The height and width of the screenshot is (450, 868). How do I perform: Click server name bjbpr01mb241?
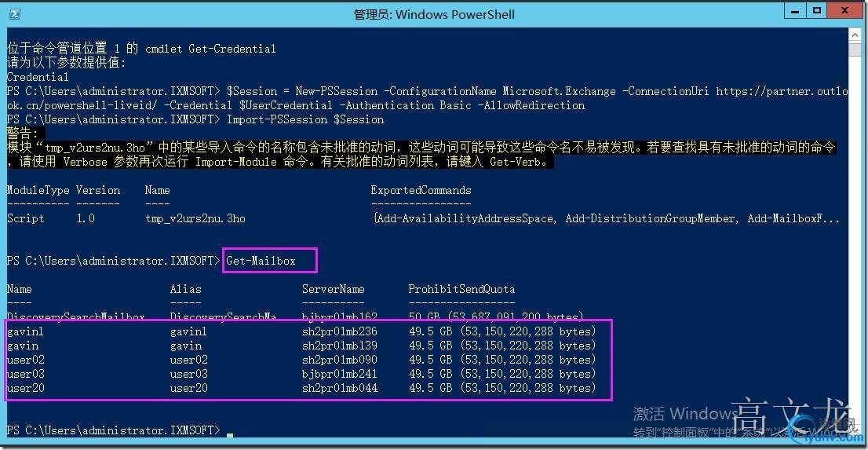click(x=339, y=374)
